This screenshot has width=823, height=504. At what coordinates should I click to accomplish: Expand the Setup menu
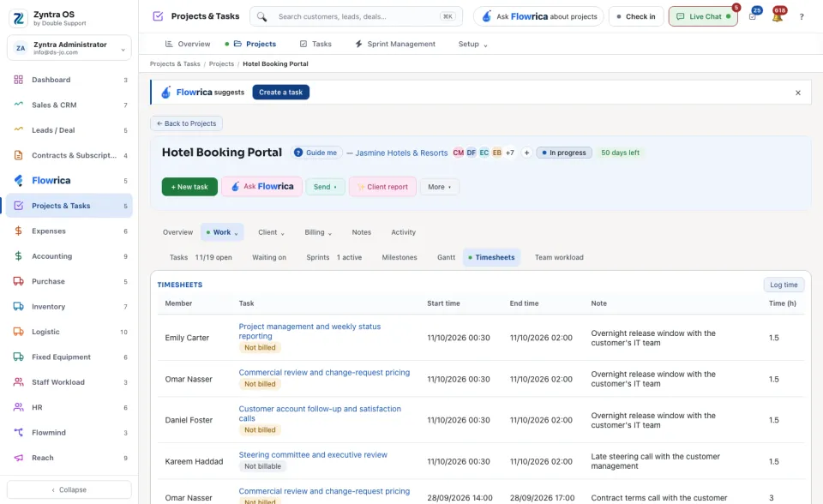pyautogui.click(x=473, y=44)
